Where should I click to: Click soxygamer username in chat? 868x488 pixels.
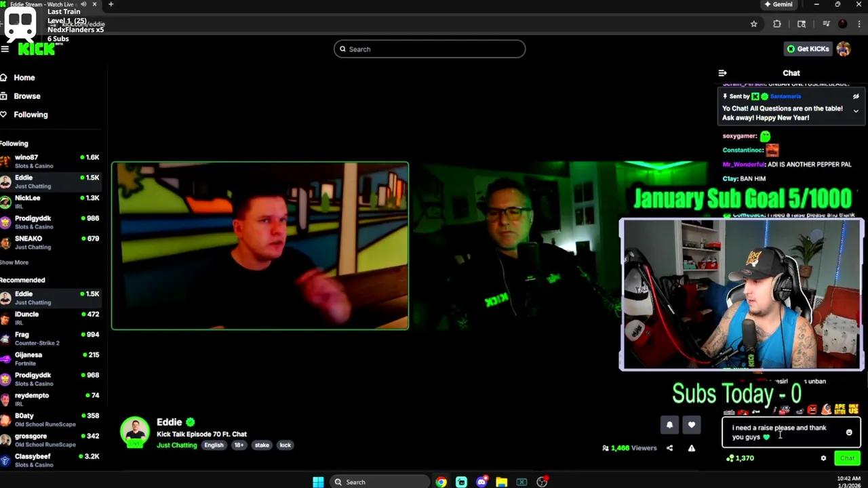739,136
